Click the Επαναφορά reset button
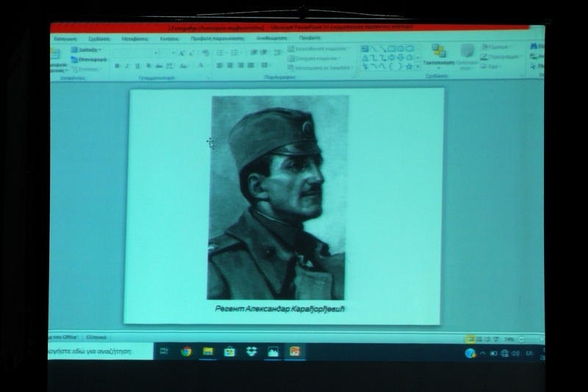This screenshot has height=392, width=588. click(89, 60)
